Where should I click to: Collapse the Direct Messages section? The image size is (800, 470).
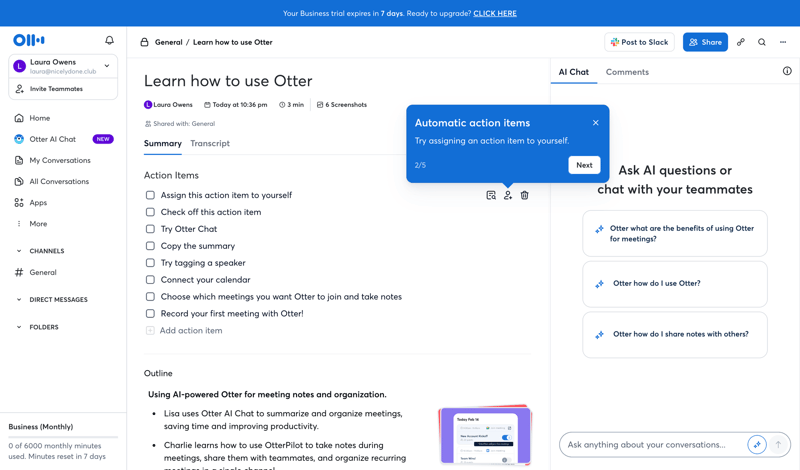[x=19, y=300]
